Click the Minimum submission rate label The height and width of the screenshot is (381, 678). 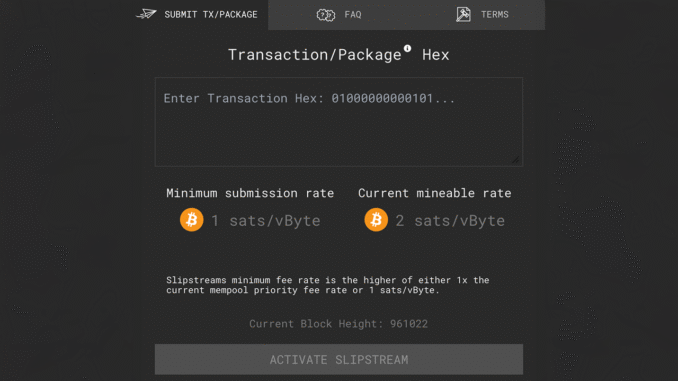pyautogui.click(x=250, y=193)
